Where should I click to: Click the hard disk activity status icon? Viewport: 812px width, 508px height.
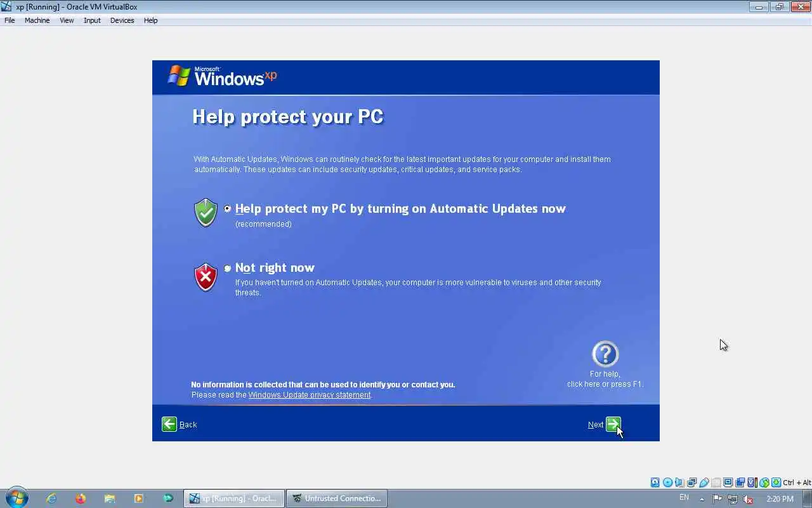[655, 483]
